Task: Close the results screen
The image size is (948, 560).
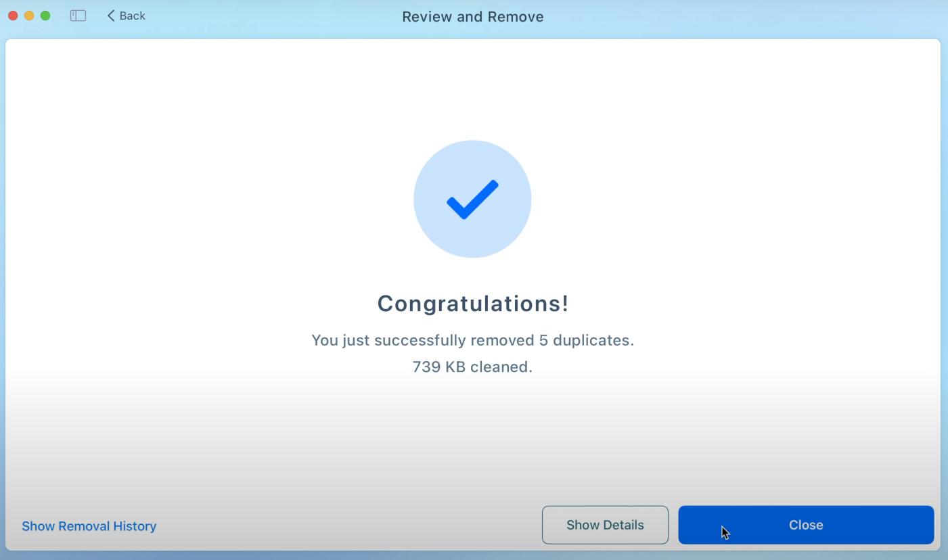Action: (805, 524)
